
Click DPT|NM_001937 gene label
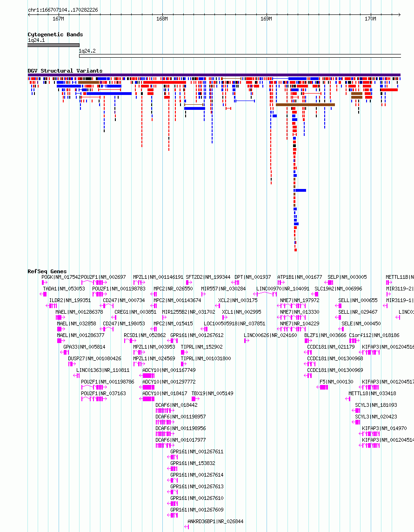(x=253, y=277)
